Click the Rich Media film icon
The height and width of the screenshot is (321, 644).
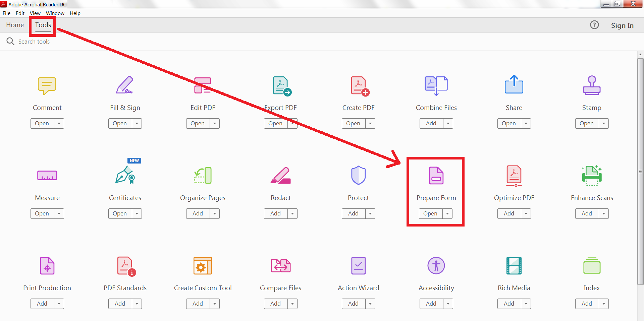(x=514, y=265)
